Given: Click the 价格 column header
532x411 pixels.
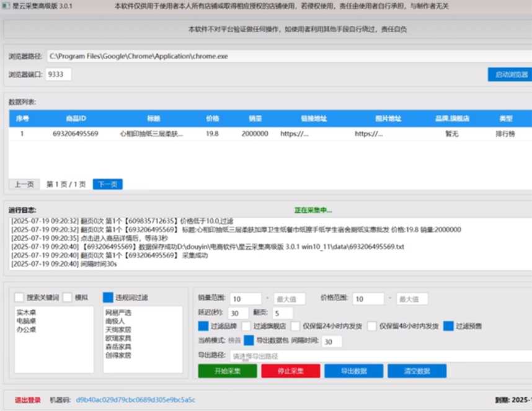Looking at the screenshot, I should [213, 118].
